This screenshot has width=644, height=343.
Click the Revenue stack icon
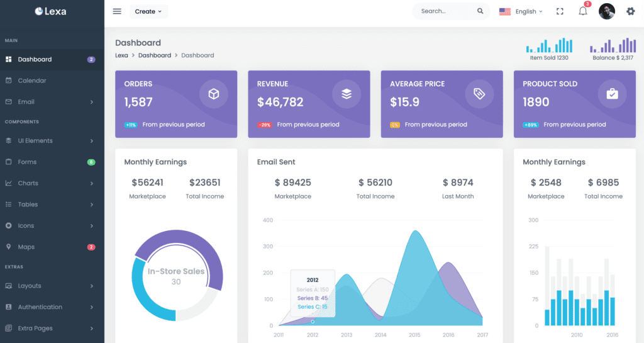(347, 94)
